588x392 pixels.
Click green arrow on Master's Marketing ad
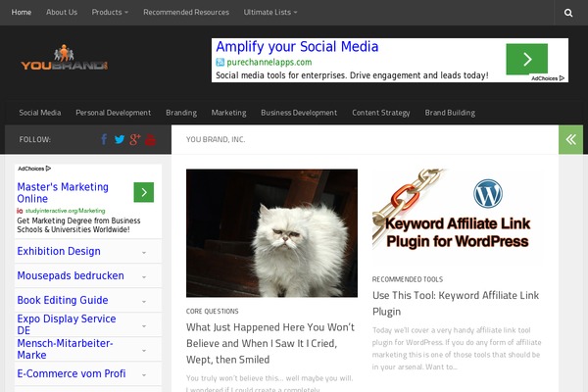point(144,192)
